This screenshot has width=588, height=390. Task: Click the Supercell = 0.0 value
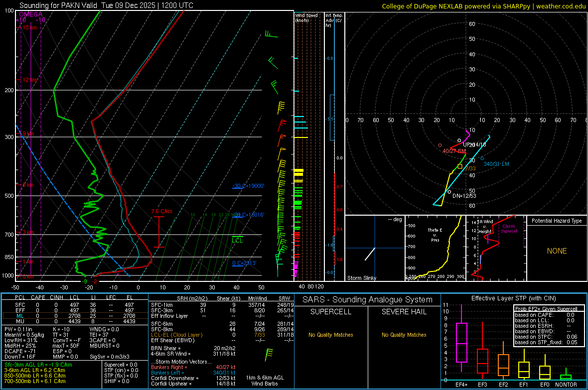tap(121, 365)
